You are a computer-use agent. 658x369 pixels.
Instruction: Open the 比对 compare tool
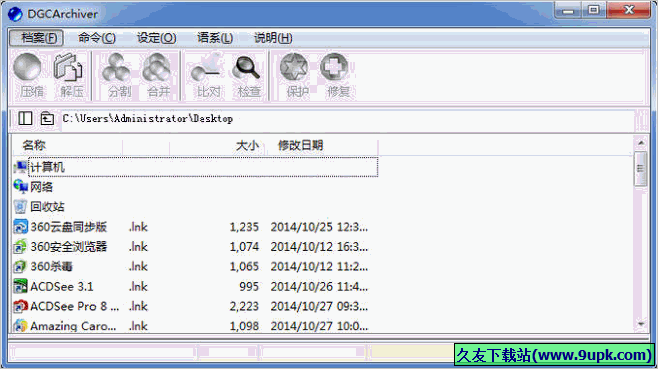206,67
